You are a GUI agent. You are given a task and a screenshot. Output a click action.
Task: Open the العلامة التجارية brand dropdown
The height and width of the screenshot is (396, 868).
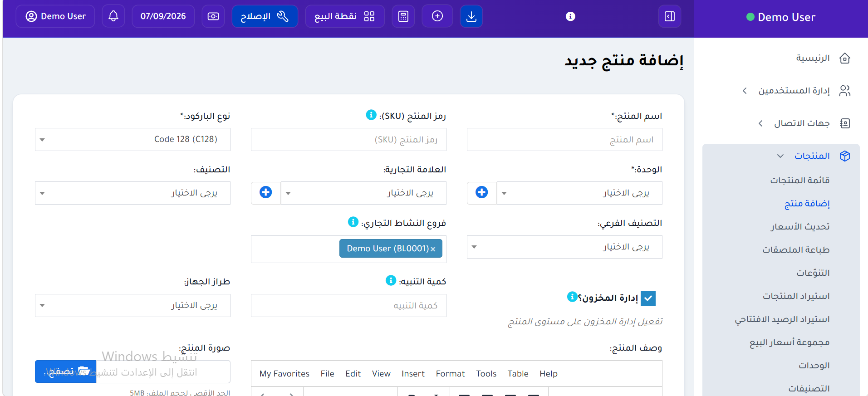[363, 193]
